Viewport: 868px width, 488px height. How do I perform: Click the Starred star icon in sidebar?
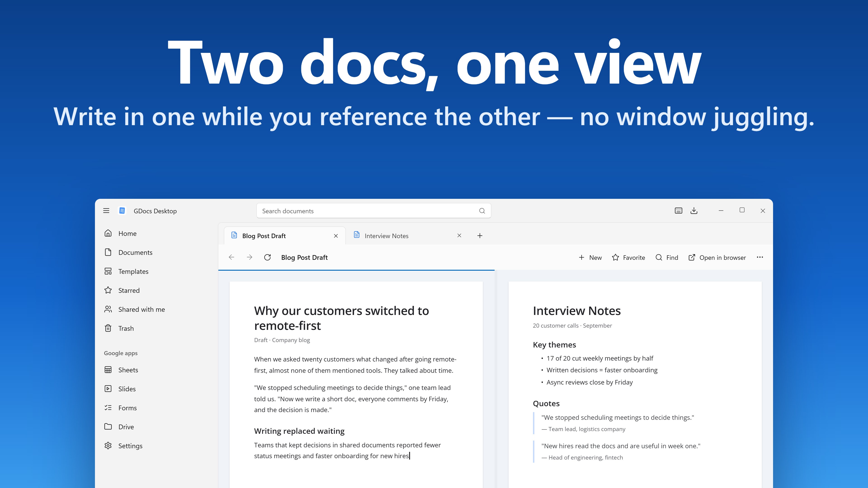point(108,290)
